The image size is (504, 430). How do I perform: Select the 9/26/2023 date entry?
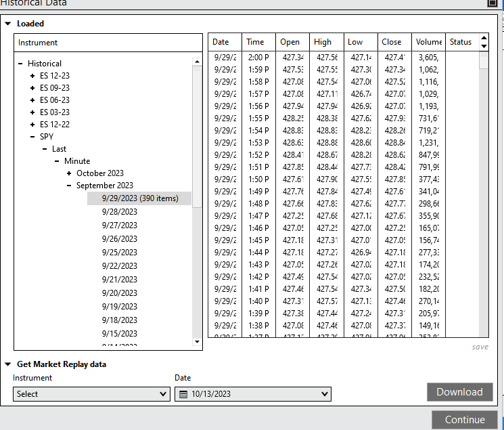(120, 239)
